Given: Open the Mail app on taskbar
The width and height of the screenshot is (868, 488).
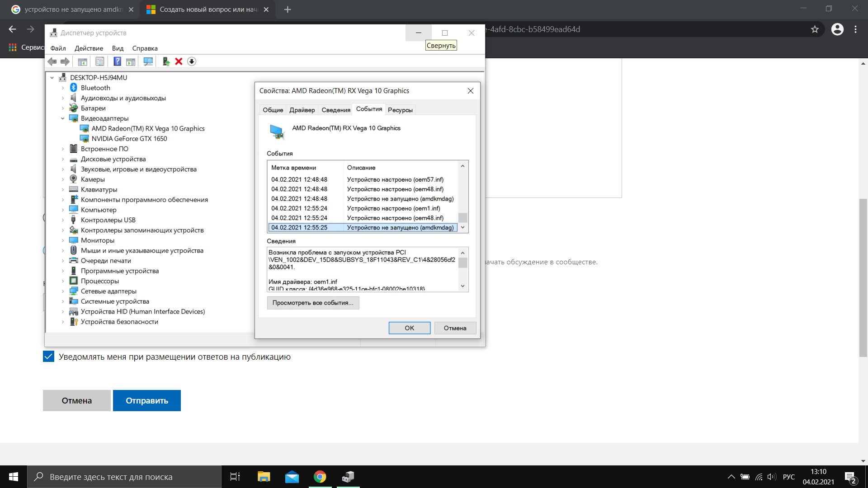Looking at the screenshot, I should tap(292, 477).
